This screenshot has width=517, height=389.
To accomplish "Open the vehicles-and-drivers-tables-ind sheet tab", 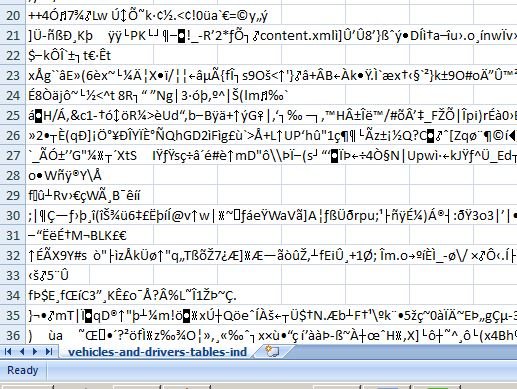I will point(157,352).
